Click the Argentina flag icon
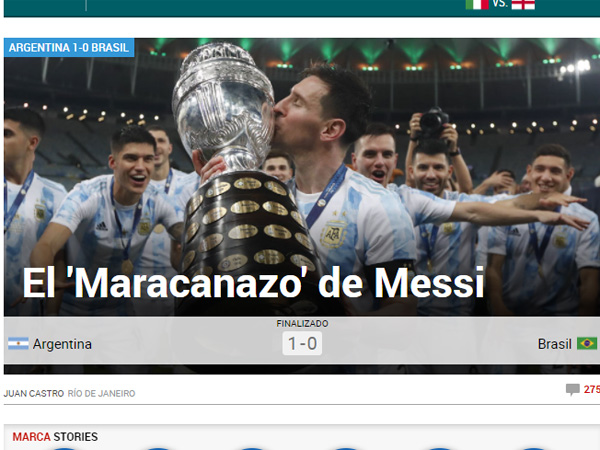The width and height of the screenshot is (600, 450). pyautogui.click(x=18, y=344)
